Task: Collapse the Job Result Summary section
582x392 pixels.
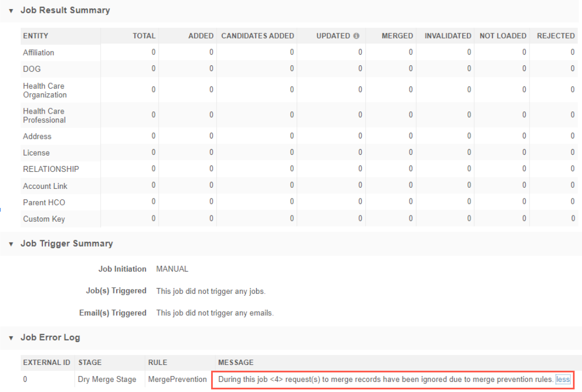Action: coord(11,11)
